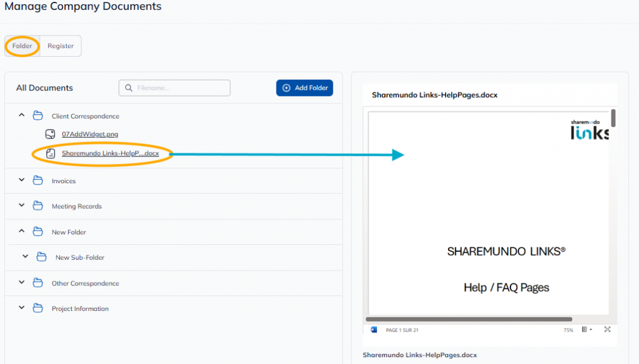Switch to the Register tab

[61, 46]
